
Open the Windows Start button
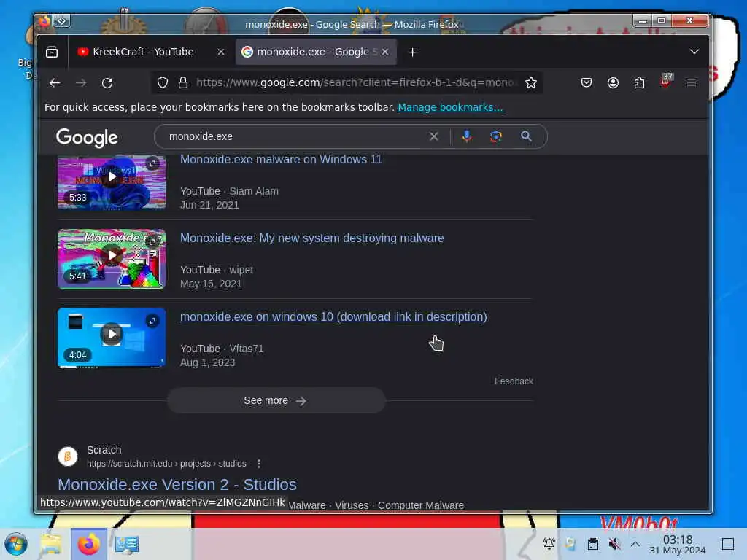[16, 544]
